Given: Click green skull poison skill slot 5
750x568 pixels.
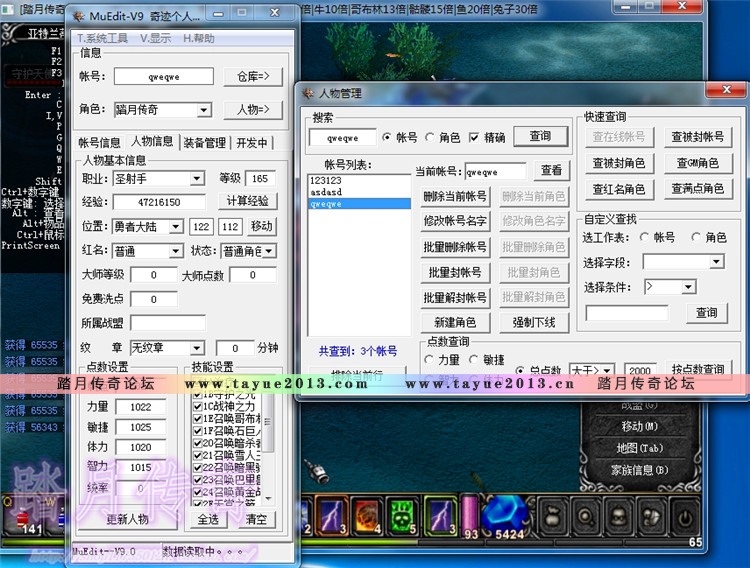Looking at the screenshot, I should point(402,516).
